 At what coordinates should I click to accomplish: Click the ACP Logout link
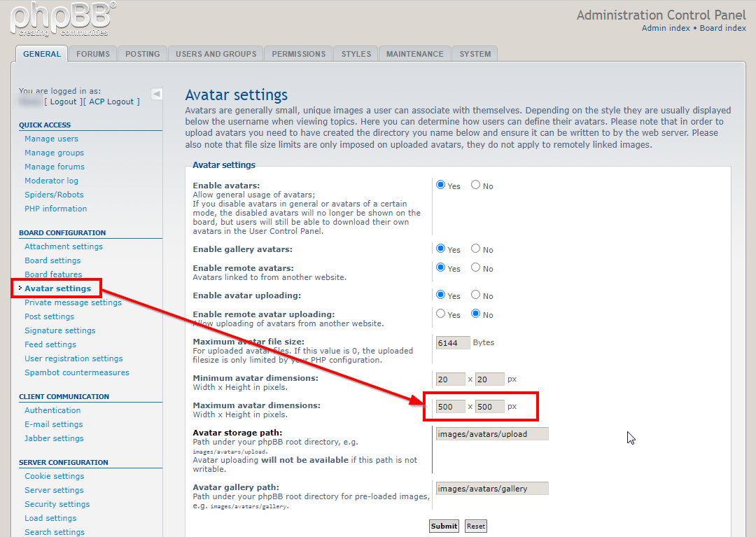111,102
